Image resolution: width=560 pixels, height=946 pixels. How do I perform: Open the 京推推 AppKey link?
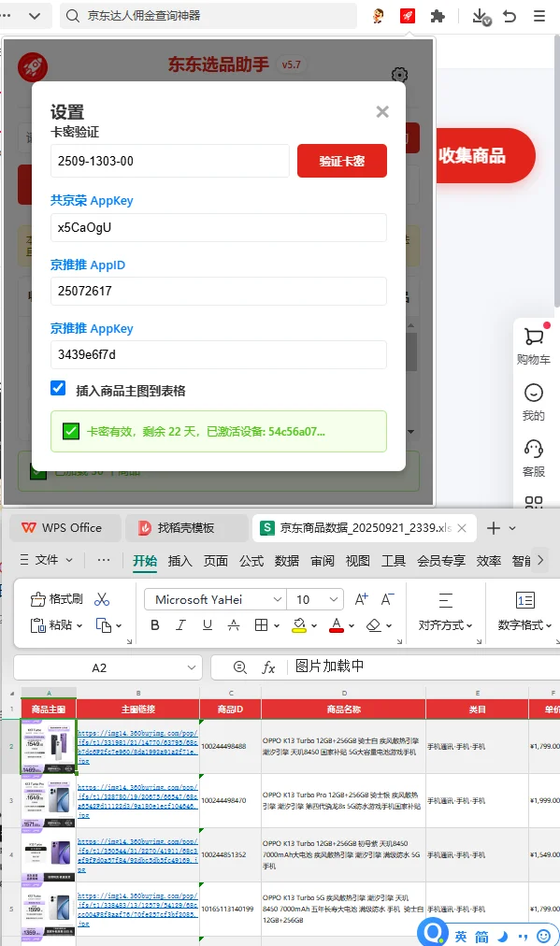pyautogui.click(x=92, y=328)
